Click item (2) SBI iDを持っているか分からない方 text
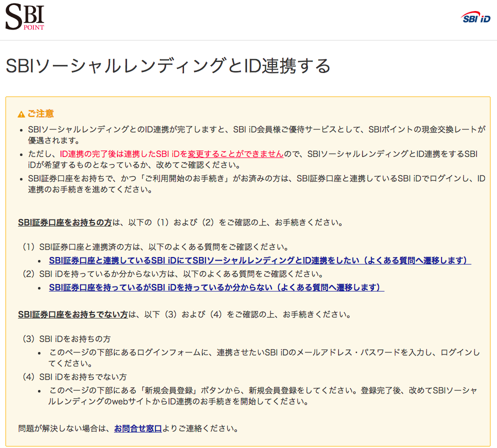This screenshot has height=448, width=497. pos(172,274)
